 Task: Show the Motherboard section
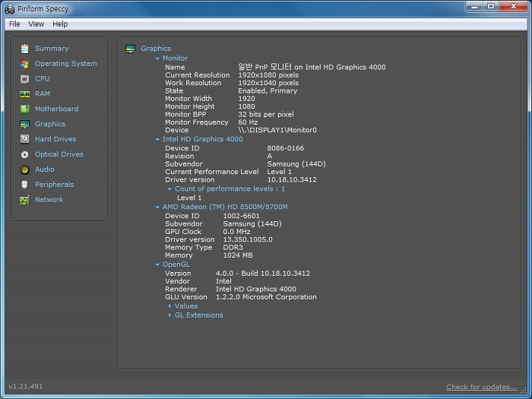tap(57, 109)
